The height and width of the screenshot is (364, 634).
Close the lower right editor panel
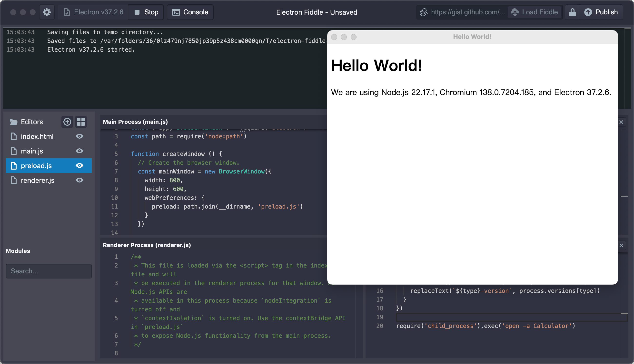(621, 245)
